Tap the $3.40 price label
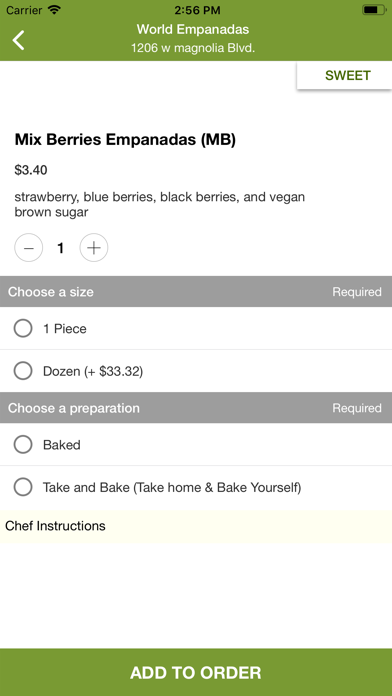 [31, 170]
